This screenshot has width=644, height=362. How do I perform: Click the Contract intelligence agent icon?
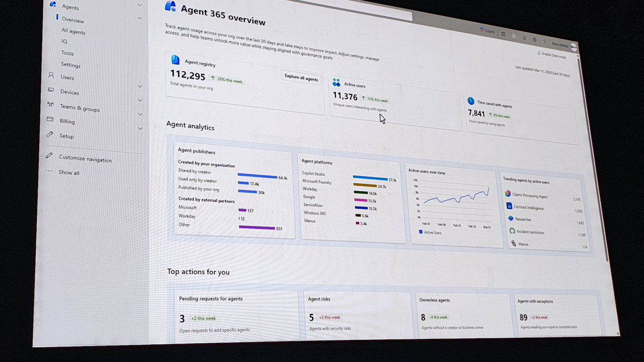(509, 205)
